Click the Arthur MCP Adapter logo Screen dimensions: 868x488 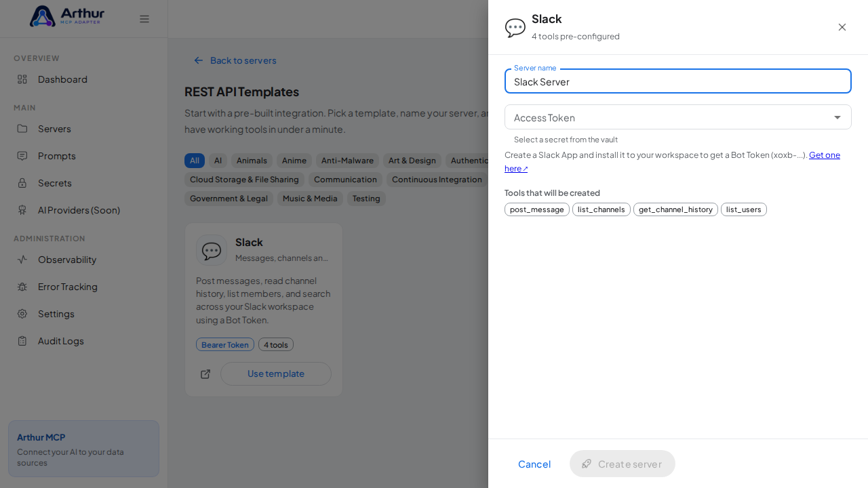pyautogui.click(x=67, y=16)
